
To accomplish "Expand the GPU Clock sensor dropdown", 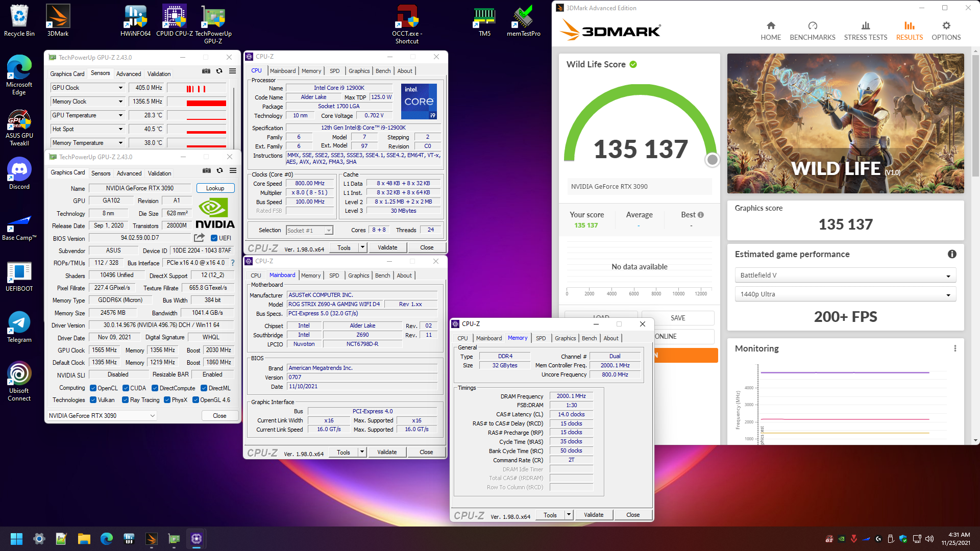I will [120, 88].
